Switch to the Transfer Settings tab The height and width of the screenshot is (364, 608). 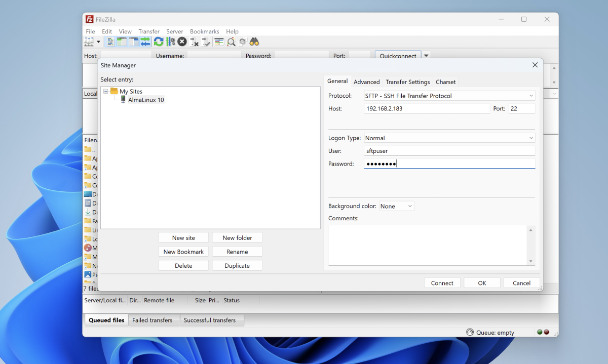(x=407, y=82)
